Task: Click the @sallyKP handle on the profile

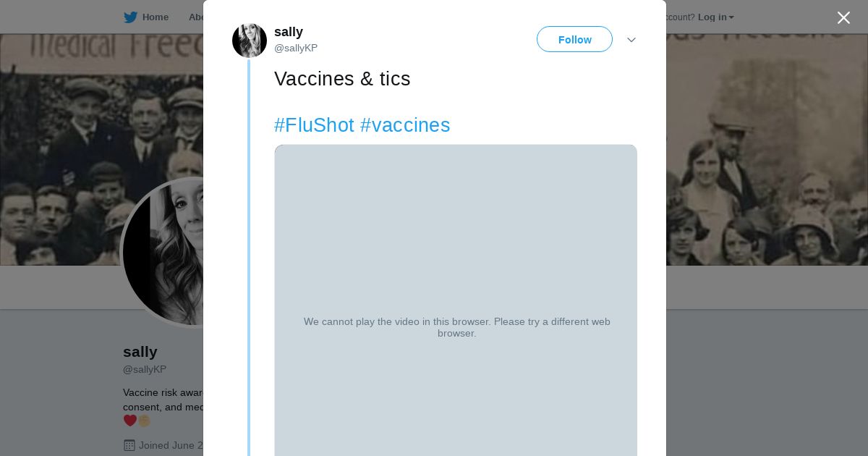Action: click(x=145, y=369)
